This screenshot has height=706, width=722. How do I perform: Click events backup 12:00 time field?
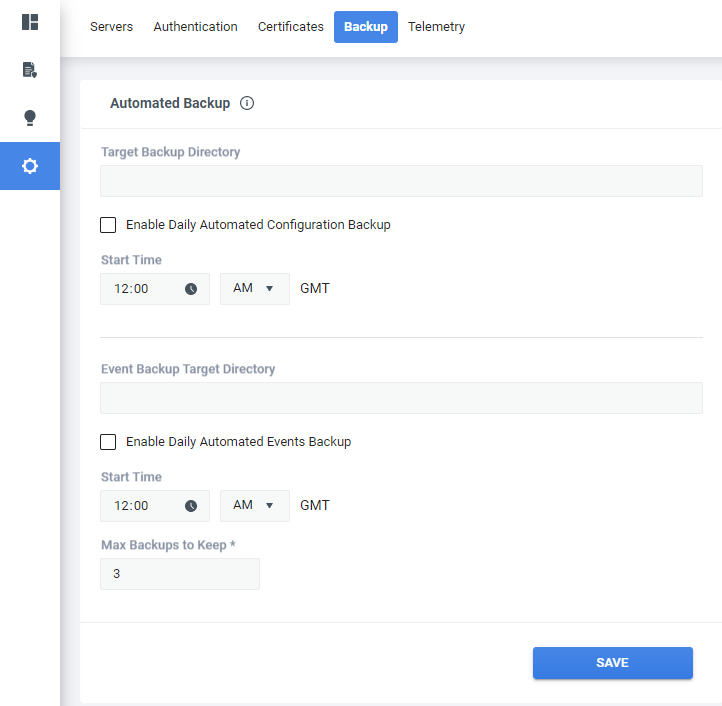[x=155, y=506]
